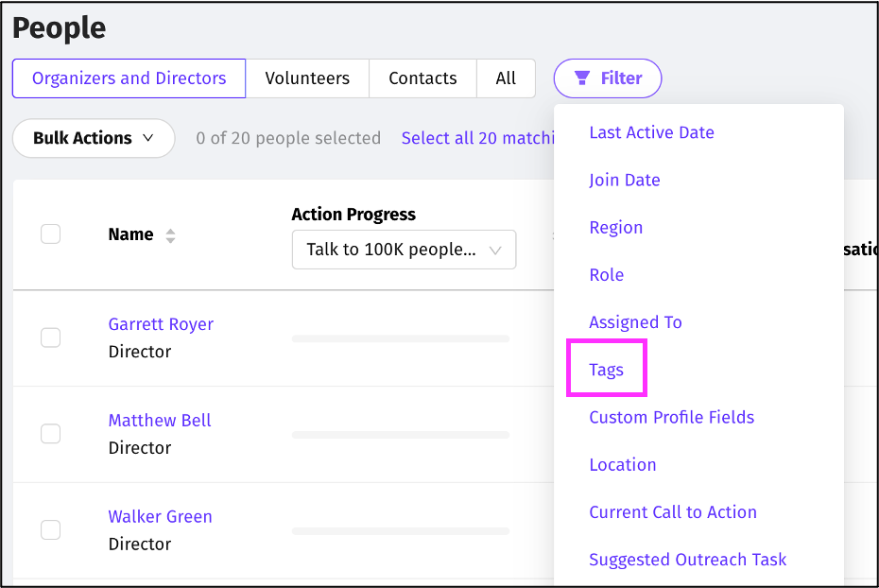Open Garrett Royer's profile link

161,324
